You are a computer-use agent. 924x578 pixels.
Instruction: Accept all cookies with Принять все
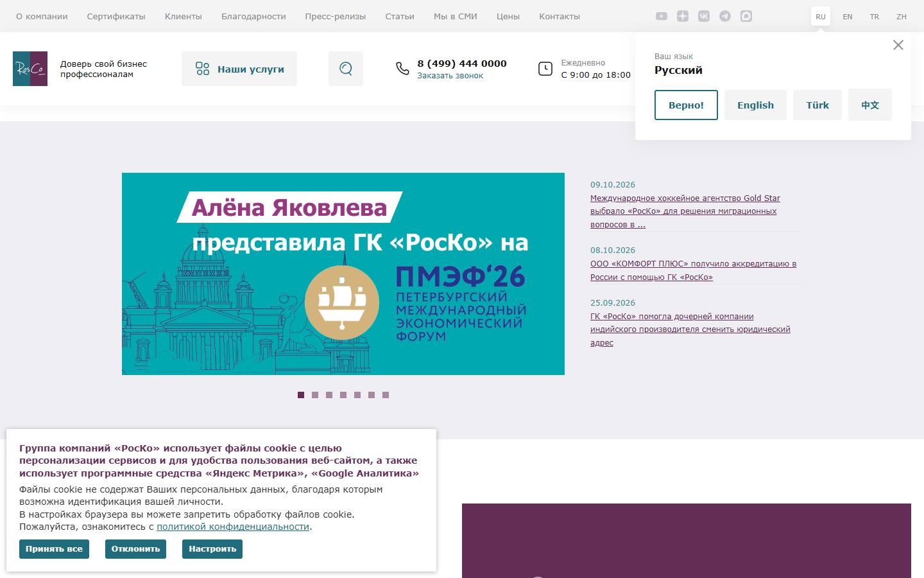(x=54, y=549)
